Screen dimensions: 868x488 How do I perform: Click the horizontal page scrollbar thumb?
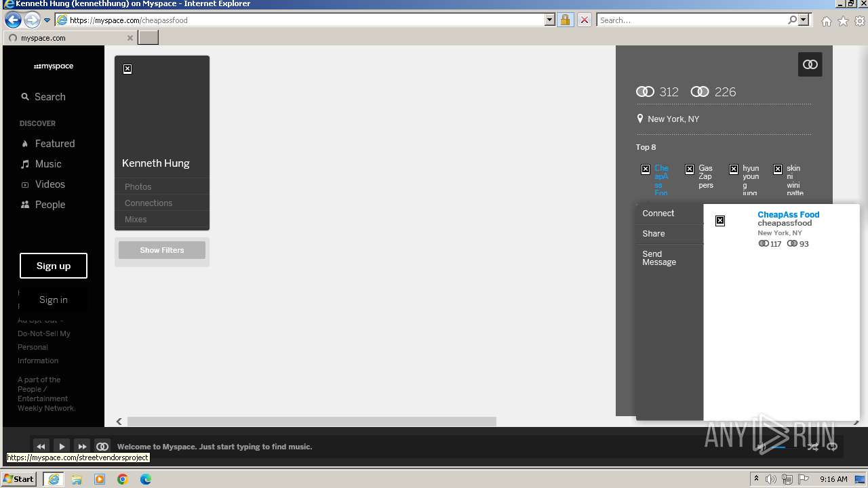[x=312, y=422]
